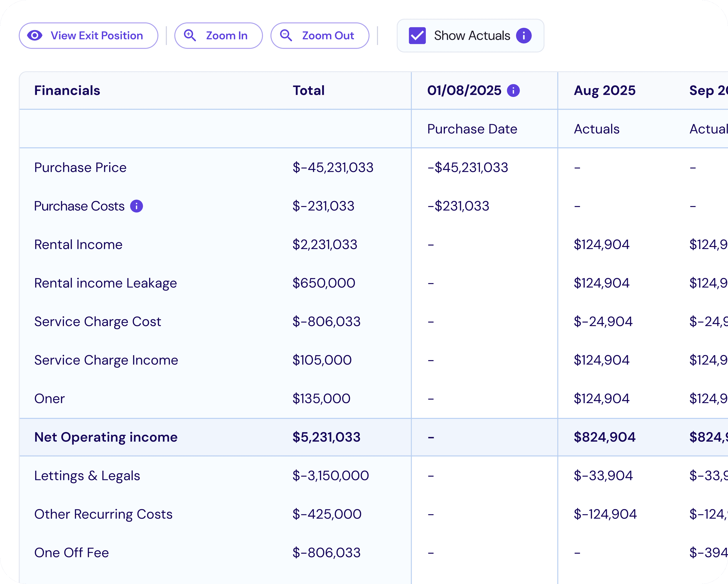The image size is (728, 584).
Task: Click the Purchase Price total value
Action: click(333, 167)
